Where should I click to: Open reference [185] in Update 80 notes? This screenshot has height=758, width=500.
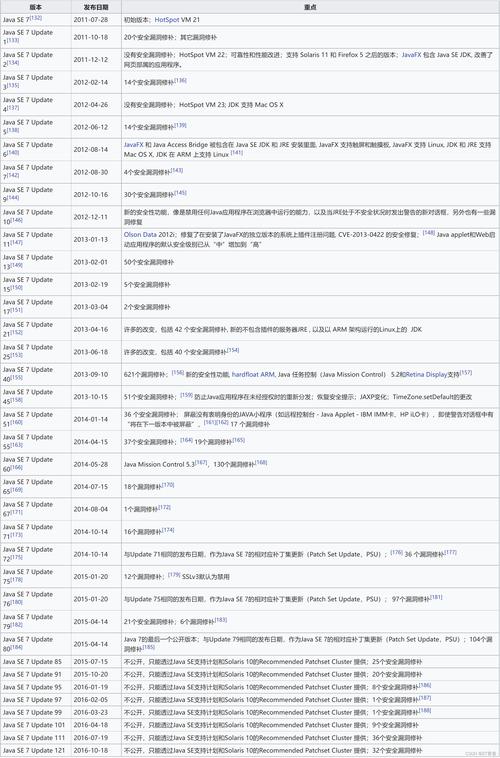tap(148, 647)
